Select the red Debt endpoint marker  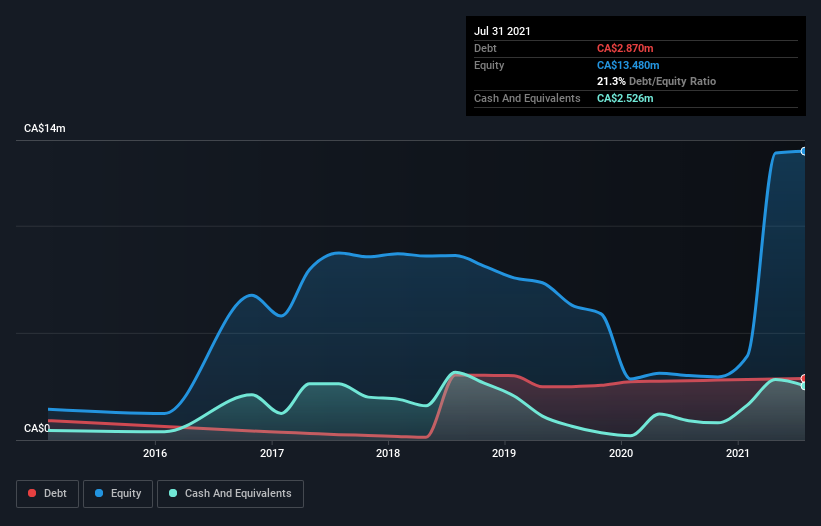(x=804, y=378)
